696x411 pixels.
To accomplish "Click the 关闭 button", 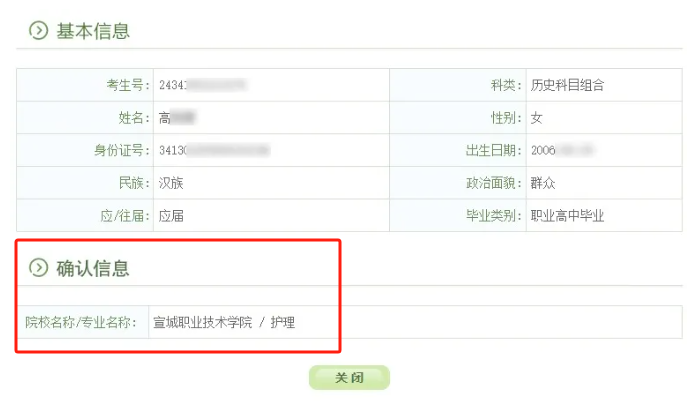I will point(348,378).
